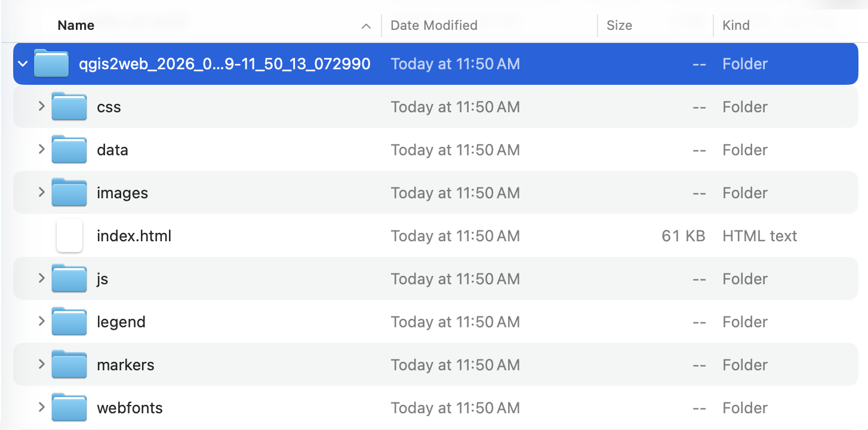The height and width of the screenshot is (430, 868).
Task: Click the css folder icon
Action: click(x=69, y=107)
